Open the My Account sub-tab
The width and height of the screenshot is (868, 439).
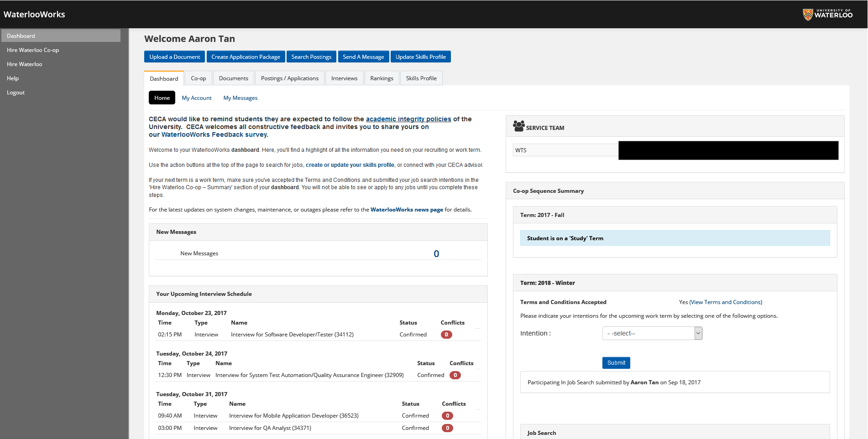pyautogui.click(x=197, y=98)
